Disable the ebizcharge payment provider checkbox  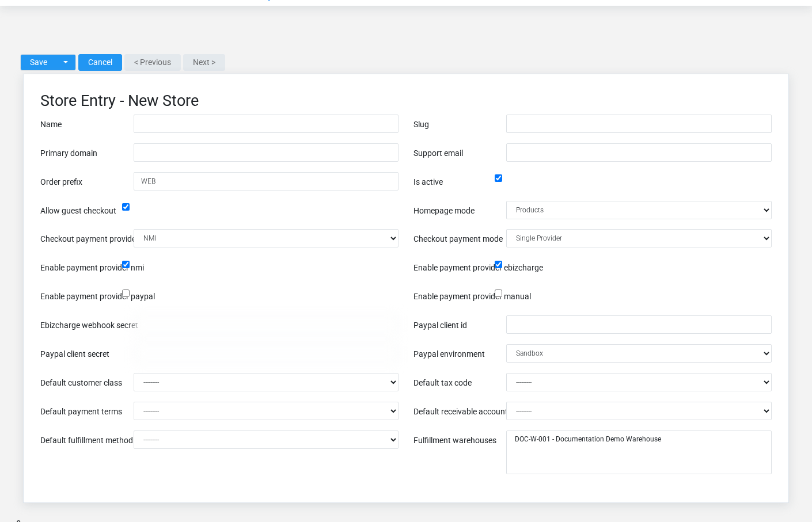(498, 265)
